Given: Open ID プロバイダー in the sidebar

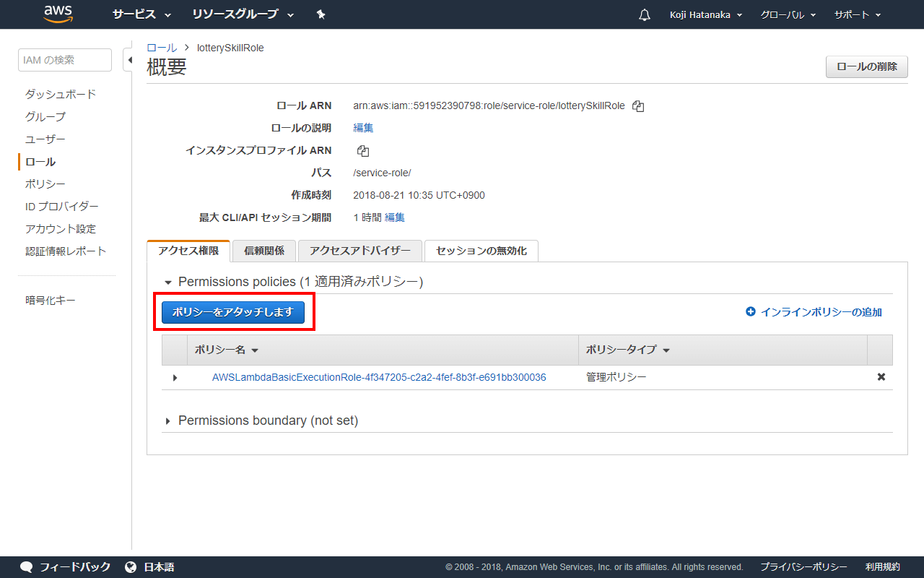Looking at the screenshot, I should coord(62,207).
